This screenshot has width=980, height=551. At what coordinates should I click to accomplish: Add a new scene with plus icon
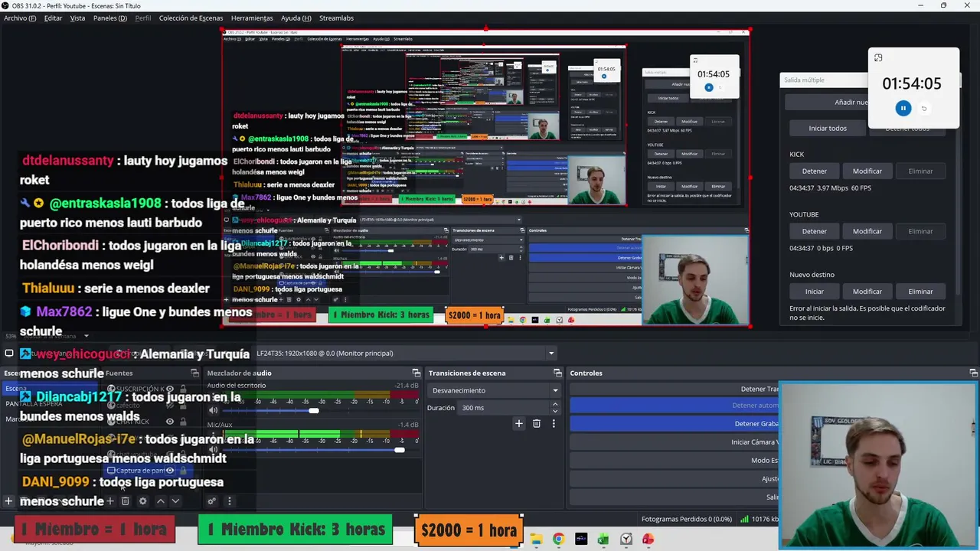click(8, 501)
